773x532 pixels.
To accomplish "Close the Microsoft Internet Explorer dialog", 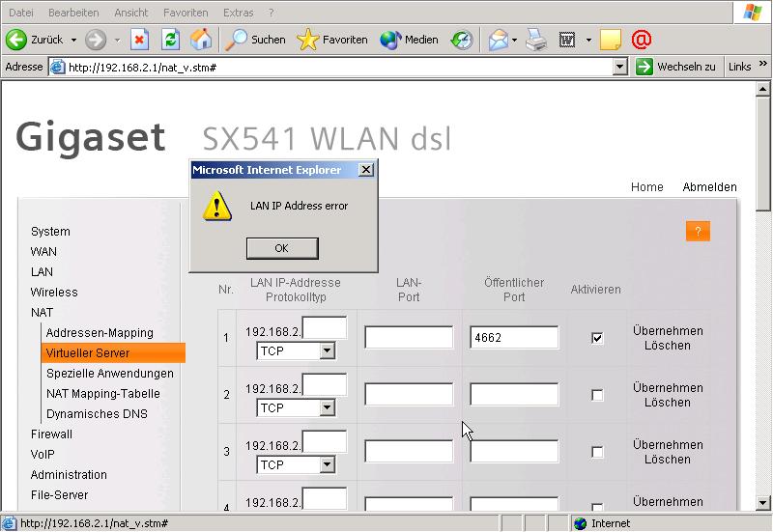I will 366,170.
